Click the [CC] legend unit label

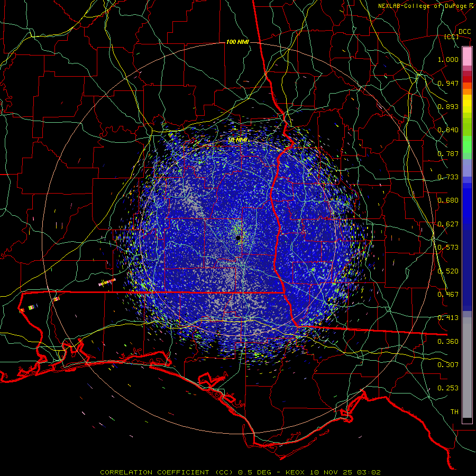pyautogui.click(x=452, y=36)
